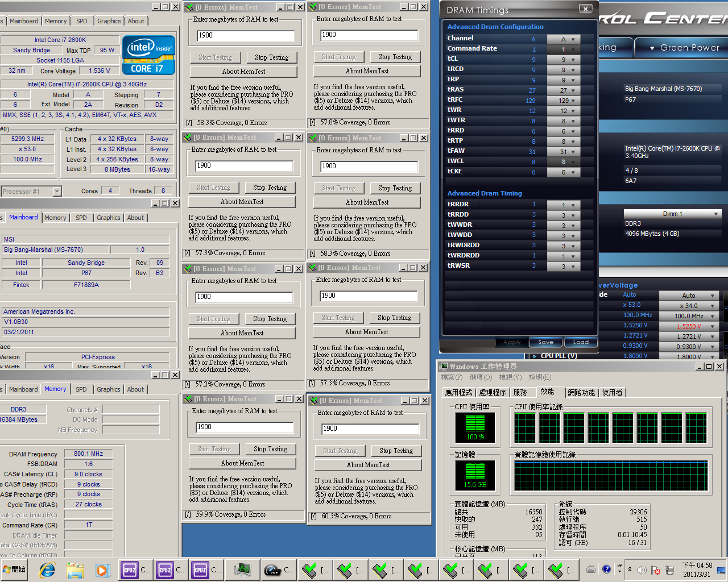
Task: Open the tRWSR timing dropdown
Action: (x=563, y=267)
